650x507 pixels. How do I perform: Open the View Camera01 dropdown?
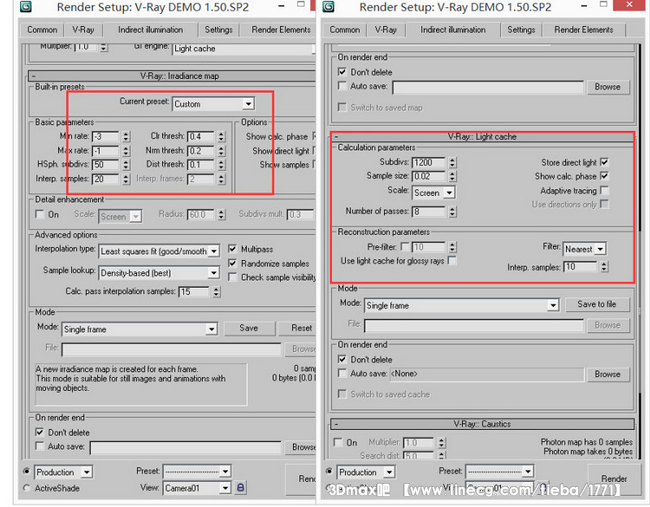coord(197,488)
